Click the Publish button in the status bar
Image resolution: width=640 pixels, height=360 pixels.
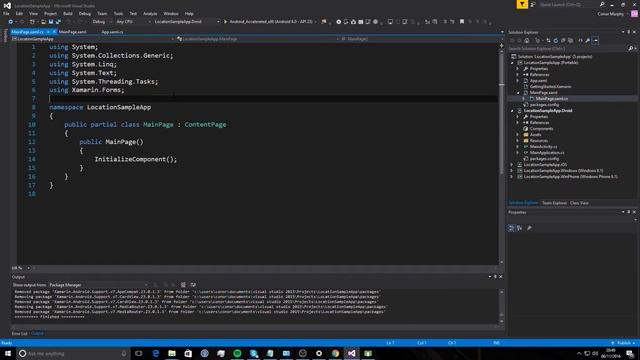point(623,343)
